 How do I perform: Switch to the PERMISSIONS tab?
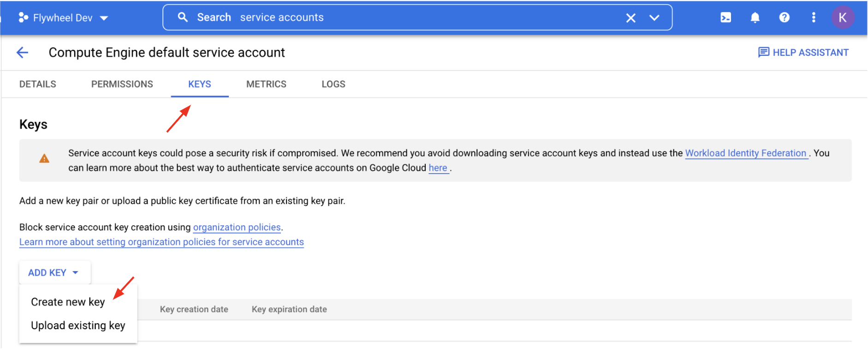coord(122,84)
